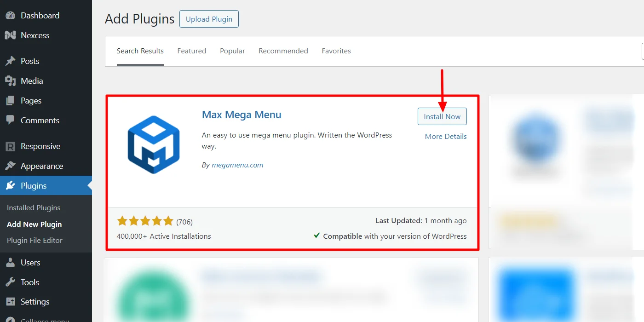
Task: Click the Dashboard gauge icon
Action: (x=10, y=15)
